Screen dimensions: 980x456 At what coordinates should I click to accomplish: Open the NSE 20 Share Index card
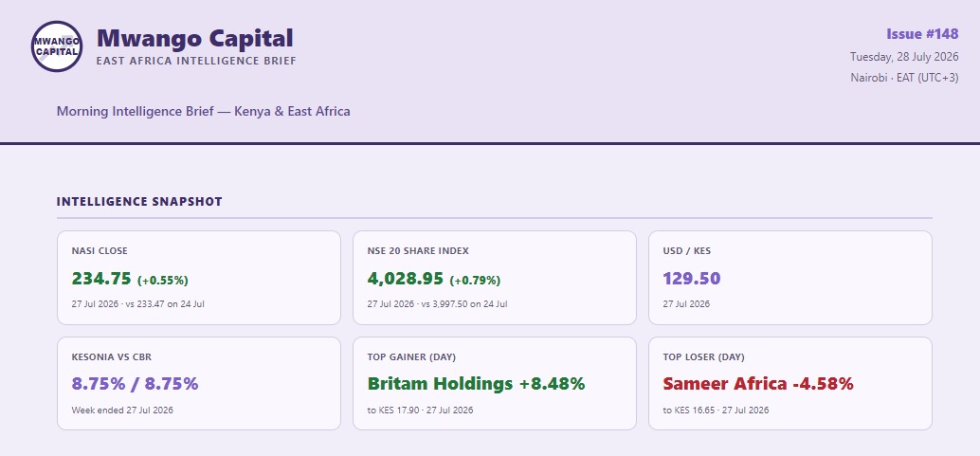coord(495,278)
